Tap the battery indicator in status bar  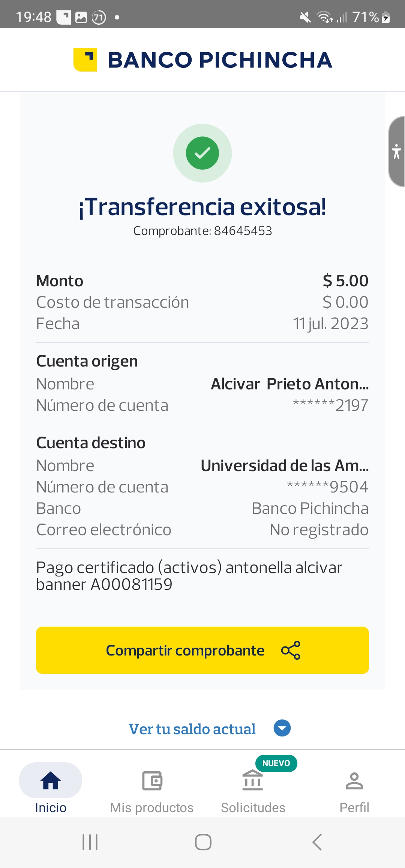pos(386,17)
